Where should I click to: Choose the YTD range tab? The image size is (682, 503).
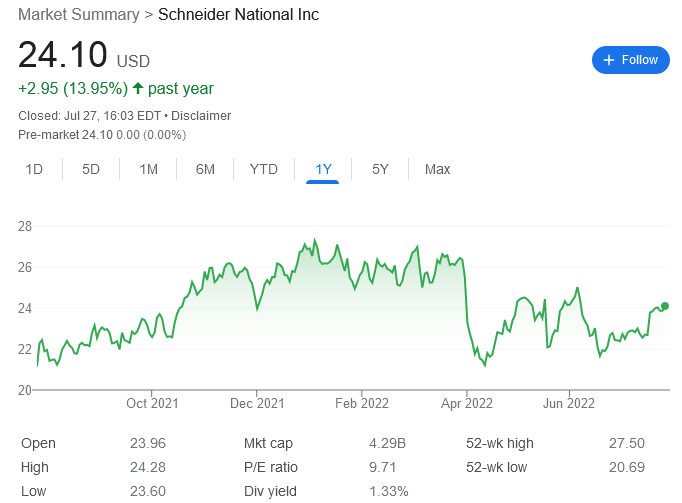264,169
